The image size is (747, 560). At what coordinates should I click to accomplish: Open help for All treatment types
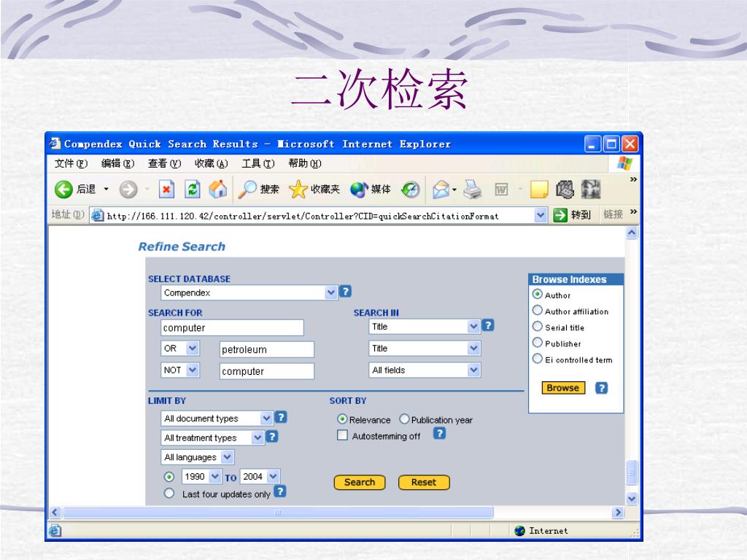click(x=272, y=437)
